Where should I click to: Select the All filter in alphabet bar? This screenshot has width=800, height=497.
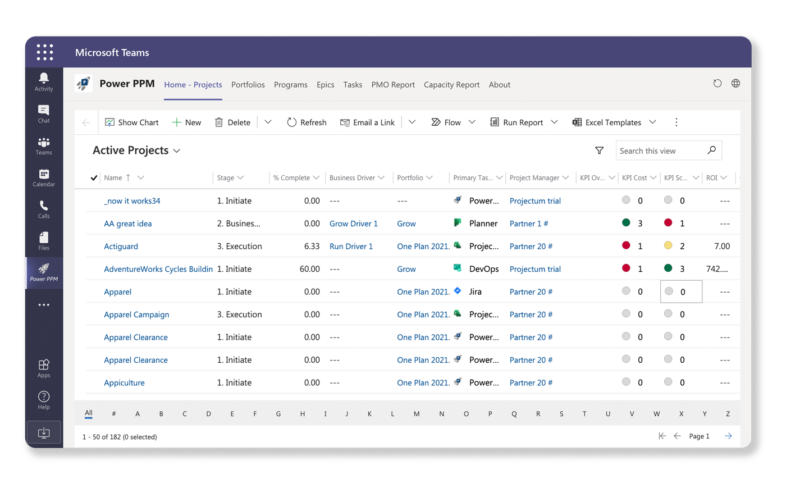[x=88, y=413]
